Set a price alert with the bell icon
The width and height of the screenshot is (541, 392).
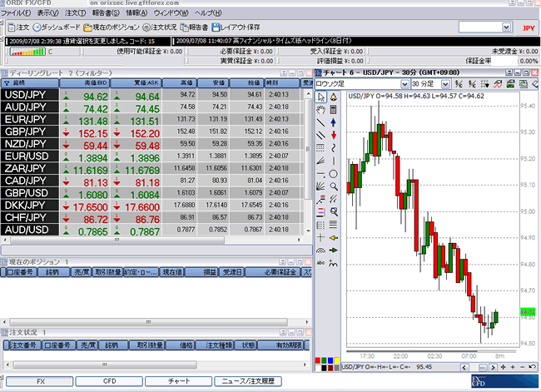click(x=333, y=97)
